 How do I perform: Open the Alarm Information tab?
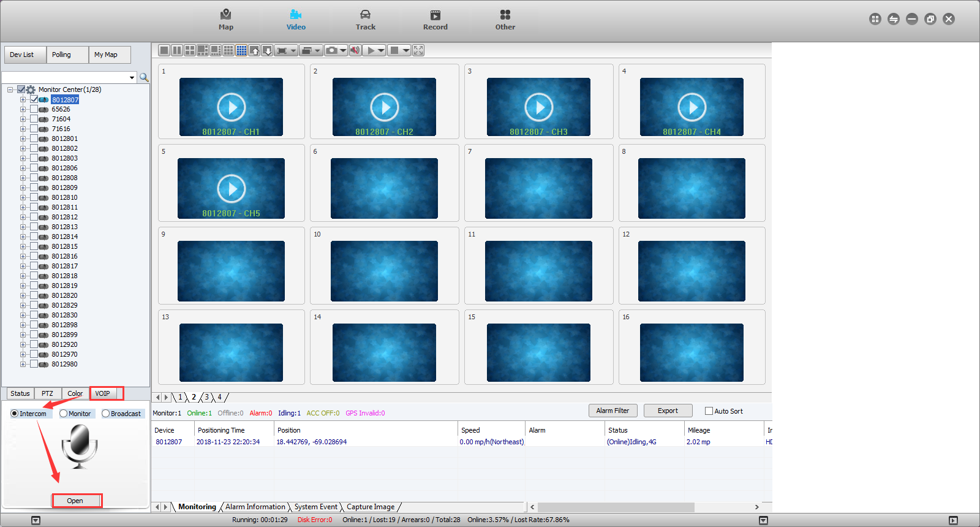pyautogui.click(x=255, y=507)
